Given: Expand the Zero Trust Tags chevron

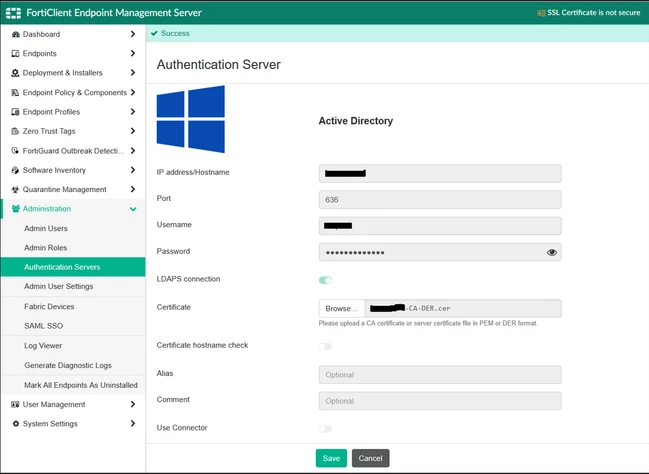Looking at the screenshot, I should coord(133,131).
